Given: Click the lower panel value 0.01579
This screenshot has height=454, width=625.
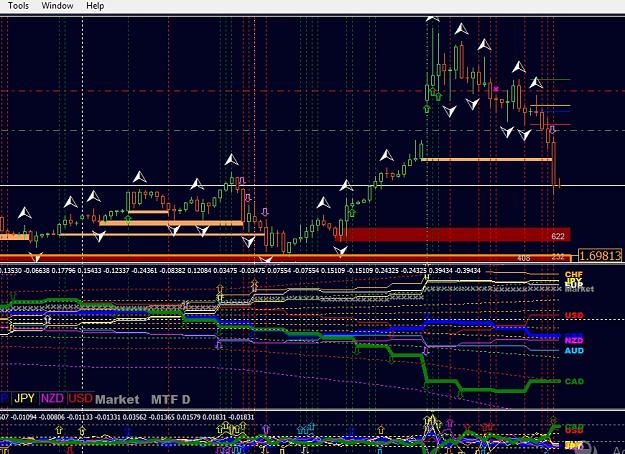Looking at the screenshot, I should pyautogui.click(x=189, y=417).
